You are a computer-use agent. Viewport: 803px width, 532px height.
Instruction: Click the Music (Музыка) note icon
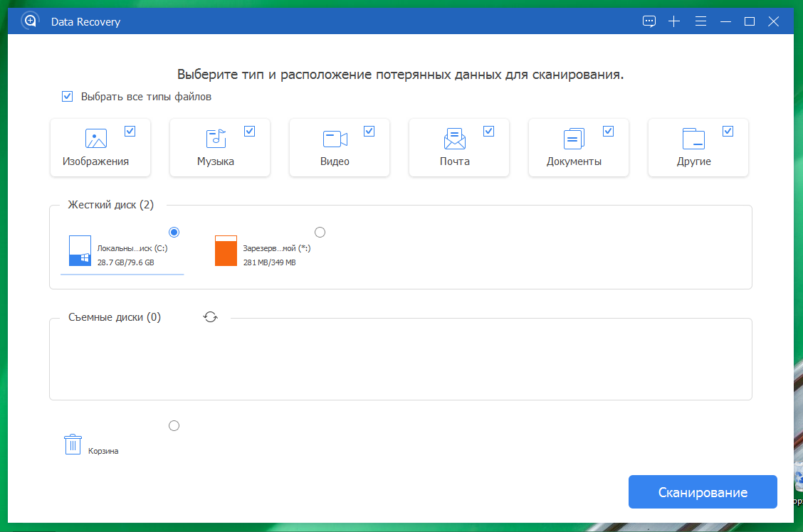pyautogui.click(x=215, y=139)
